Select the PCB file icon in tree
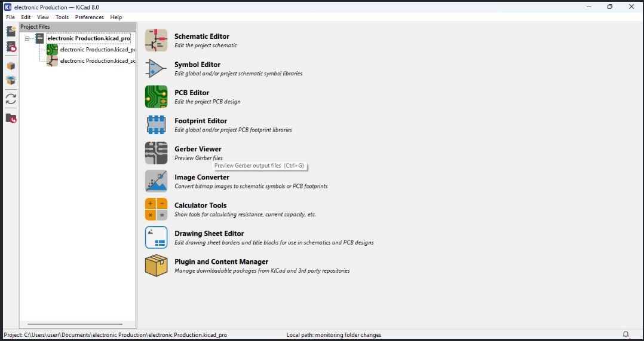This screenshot has height=341, width=644. point(52,50)
